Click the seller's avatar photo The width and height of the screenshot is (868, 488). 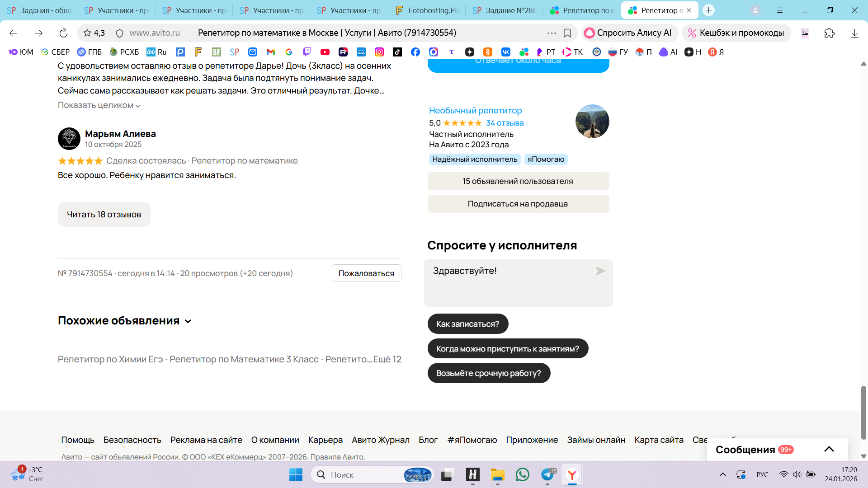click(x=592, y=122)
